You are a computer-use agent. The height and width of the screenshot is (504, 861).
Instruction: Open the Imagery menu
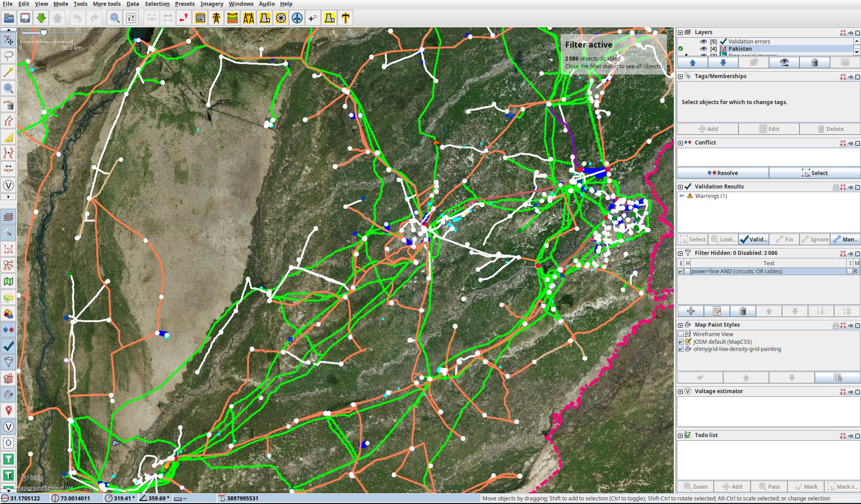pyautogui.click(x=211, y=4)
